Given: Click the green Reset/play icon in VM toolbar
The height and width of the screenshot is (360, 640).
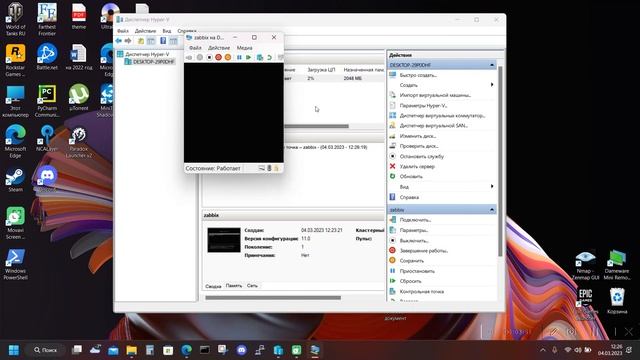Looking at the screenshot, I should (249, 58).
